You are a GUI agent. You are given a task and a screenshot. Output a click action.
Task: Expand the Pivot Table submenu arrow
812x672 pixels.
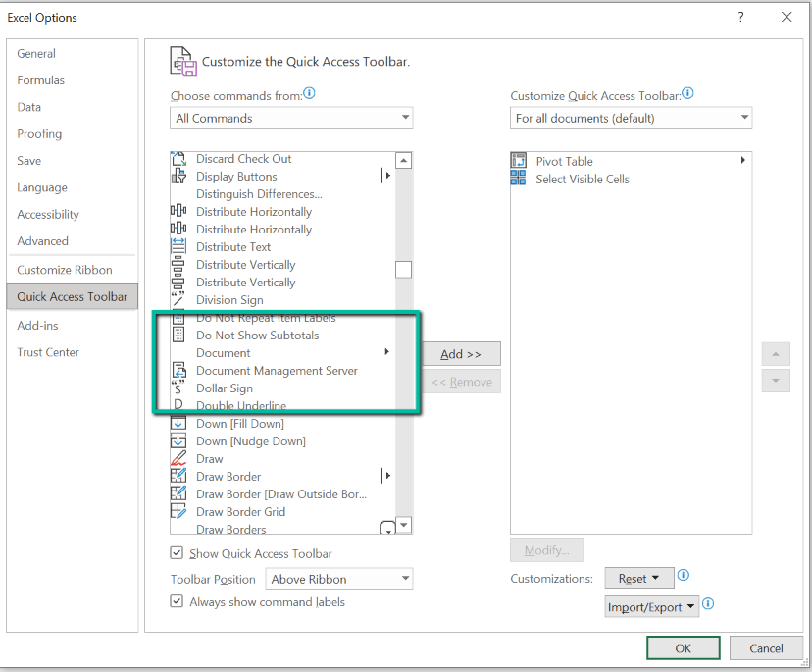coord(743,160)
